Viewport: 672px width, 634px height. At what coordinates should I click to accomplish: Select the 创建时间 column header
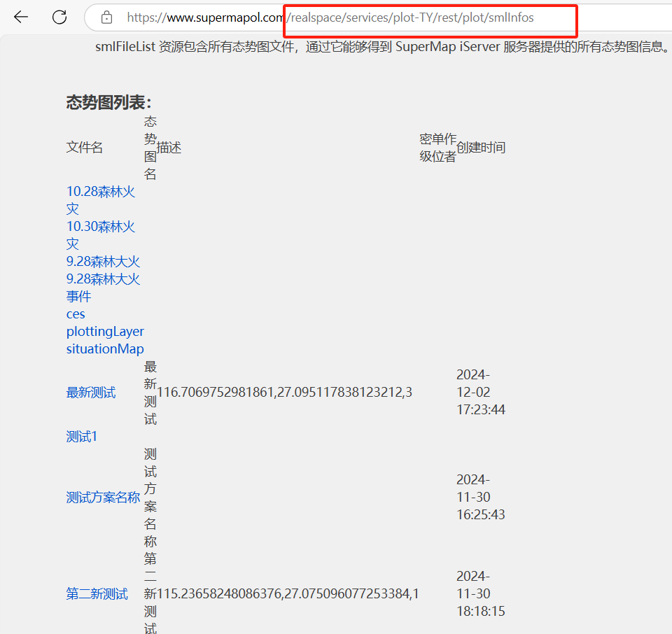click(x=481, y=148)
